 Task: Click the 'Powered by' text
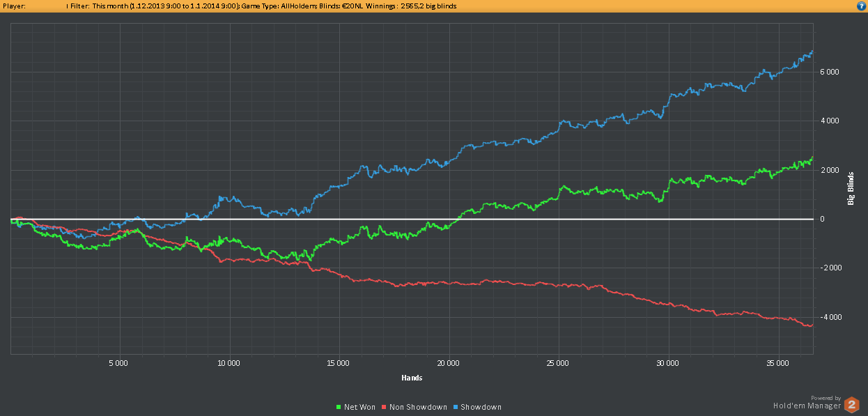[x=827, y=398]
